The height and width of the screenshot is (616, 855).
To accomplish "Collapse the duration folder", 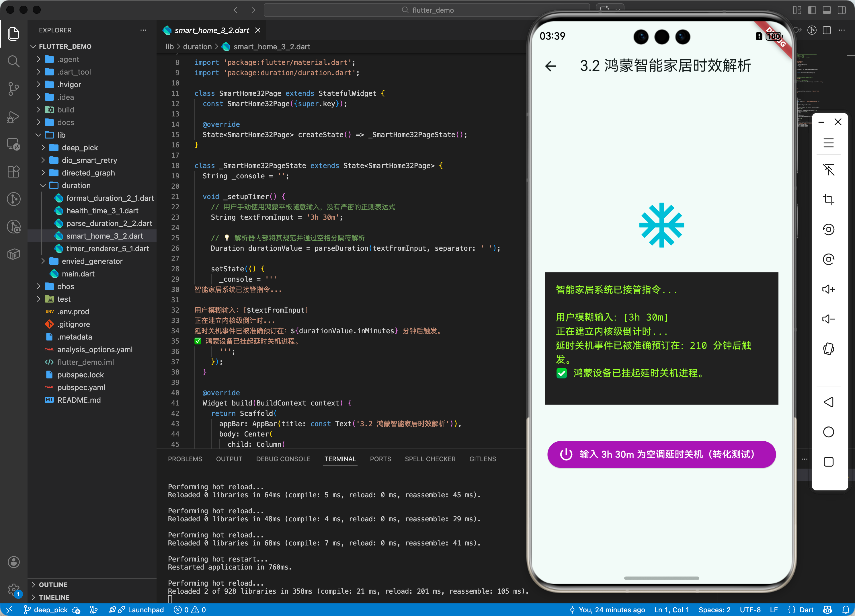I will 76,186.
